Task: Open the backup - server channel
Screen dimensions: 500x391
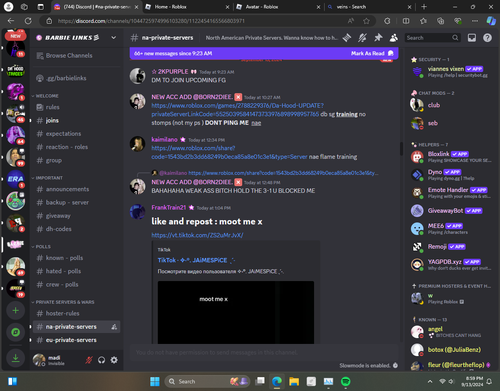Action: (76, 202)
